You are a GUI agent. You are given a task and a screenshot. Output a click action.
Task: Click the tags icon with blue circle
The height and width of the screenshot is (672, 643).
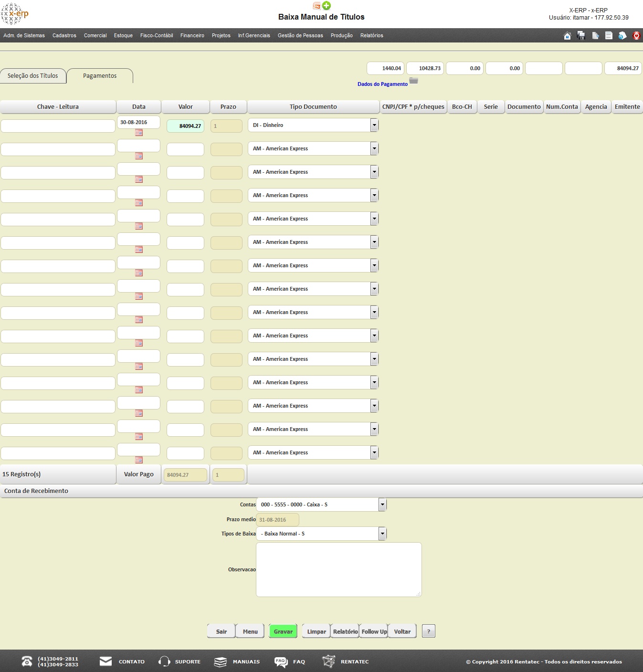(x=622, y=35)
